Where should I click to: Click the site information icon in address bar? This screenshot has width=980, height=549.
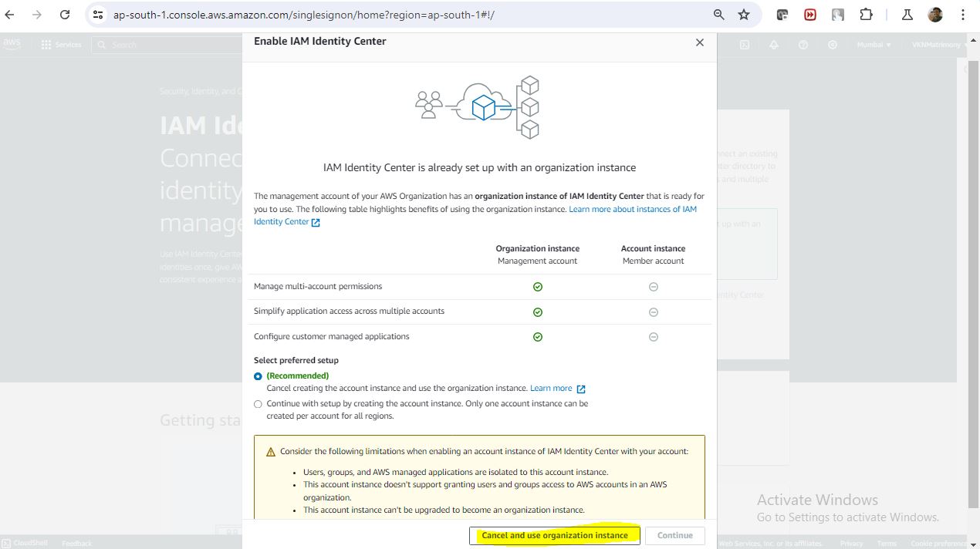click(98, 15)
